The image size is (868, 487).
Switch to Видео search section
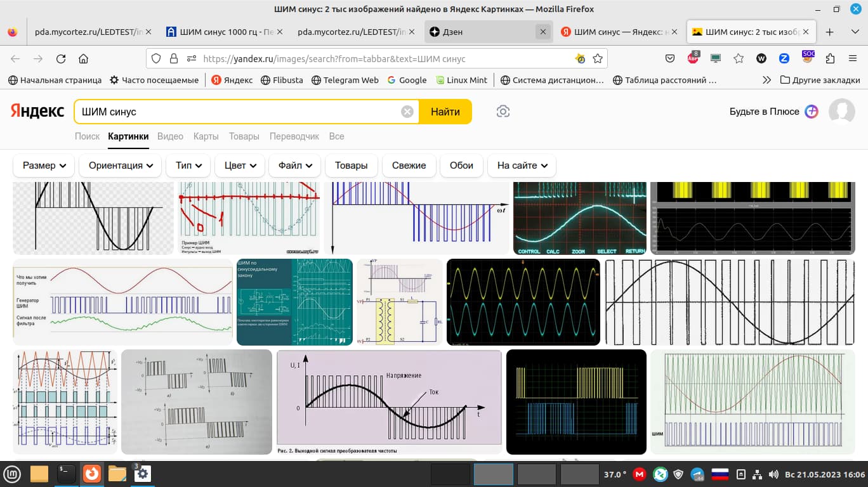tap(170, 136)
